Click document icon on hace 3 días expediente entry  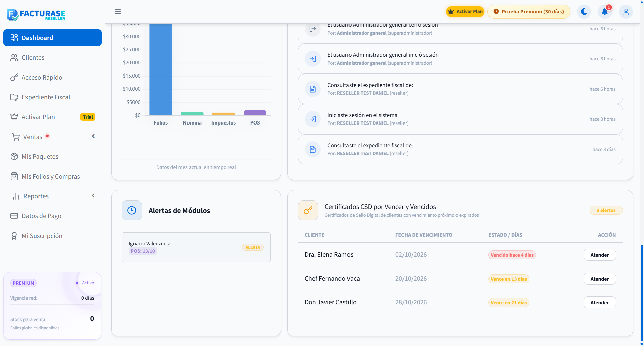313,149
